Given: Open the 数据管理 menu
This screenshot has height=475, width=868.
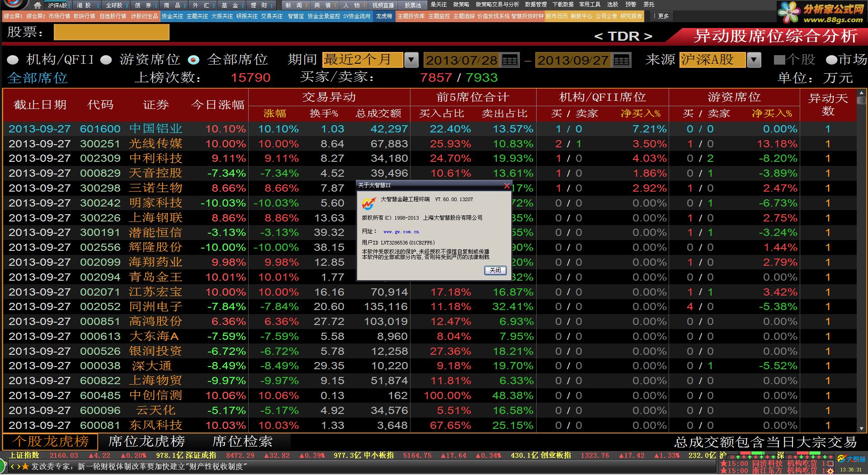Looking at the screenshot, I should 536,5.
